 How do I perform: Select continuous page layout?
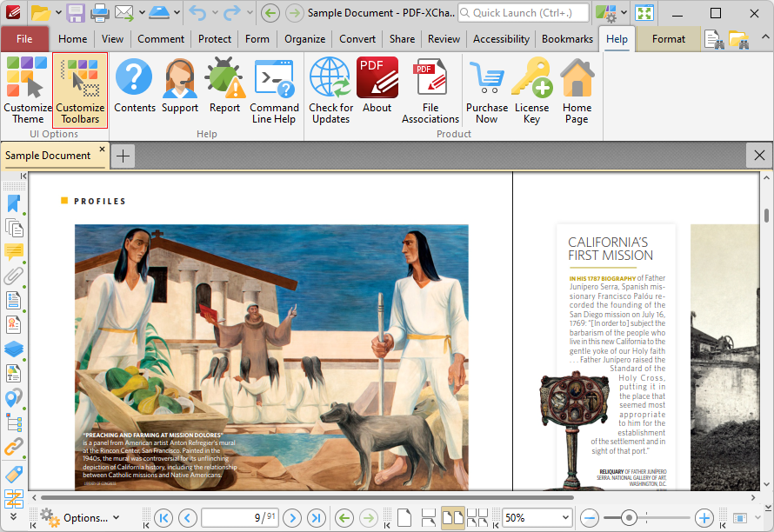click(428, 518)
